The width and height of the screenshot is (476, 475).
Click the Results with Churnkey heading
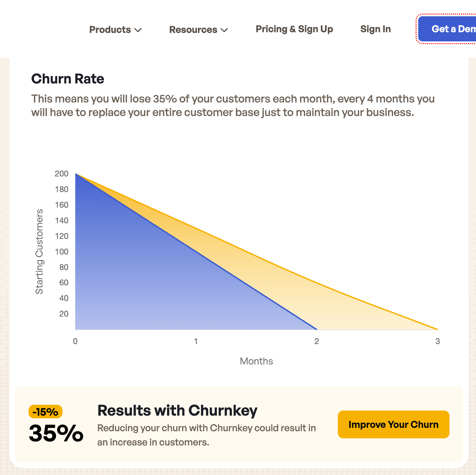177,411
